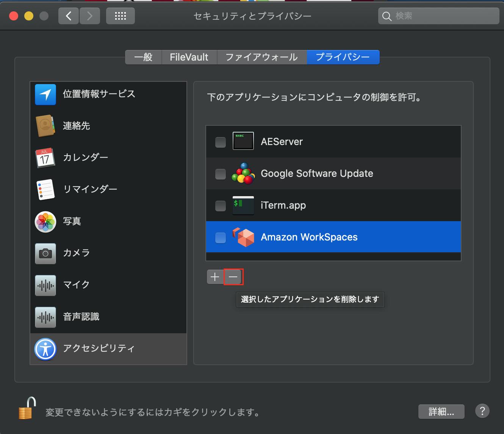Select the Google Software Update name text
This screenshot has height=434, width=504.
tap(317, 173)
